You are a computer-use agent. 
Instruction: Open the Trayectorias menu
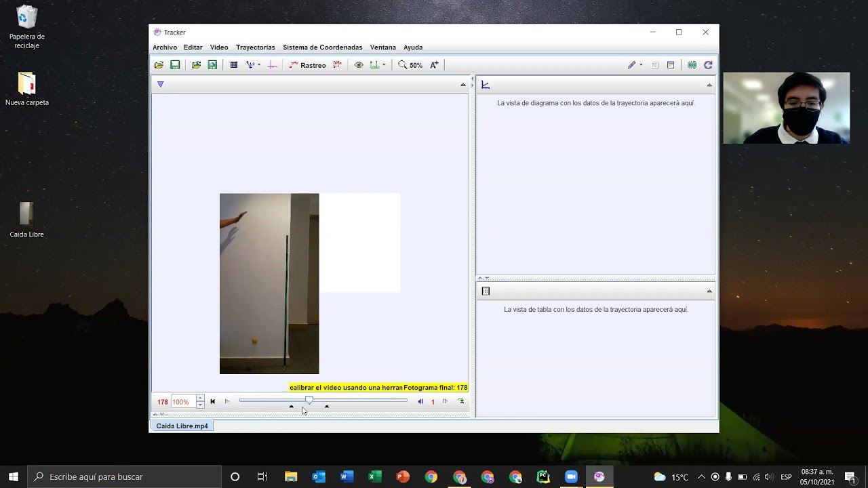(x=256, y=47)
